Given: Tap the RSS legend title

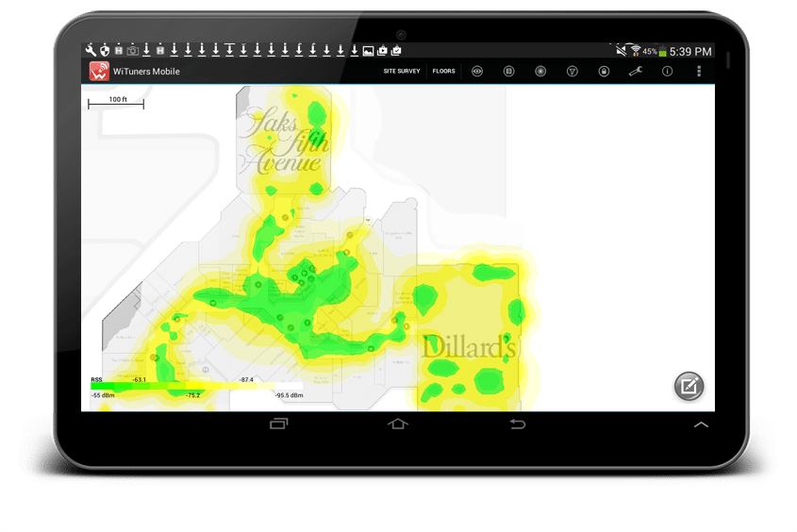Looking at the screenshot, I should tap(96, 379).
